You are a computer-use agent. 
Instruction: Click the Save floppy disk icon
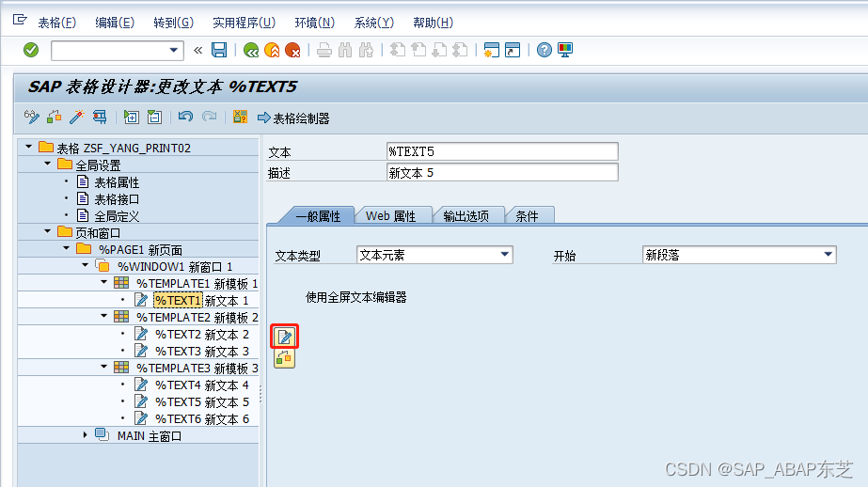click(219, 51)
